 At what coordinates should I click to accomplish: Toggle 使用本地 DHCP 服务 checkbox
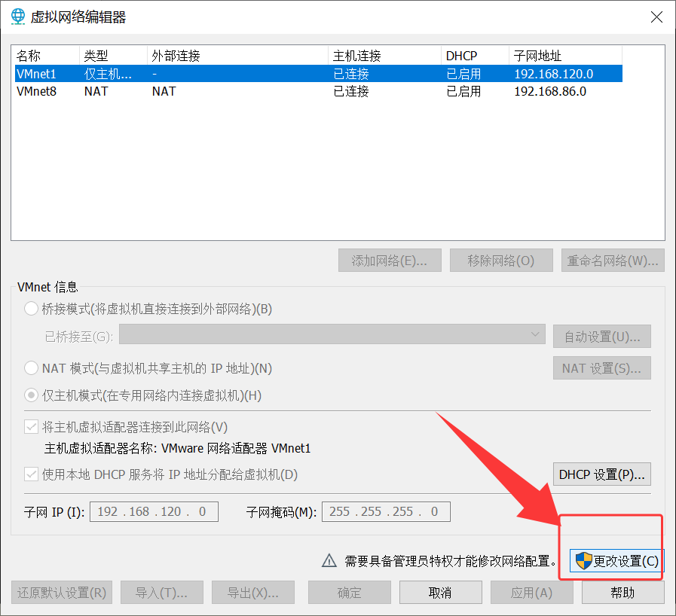(x=31, y=474)
